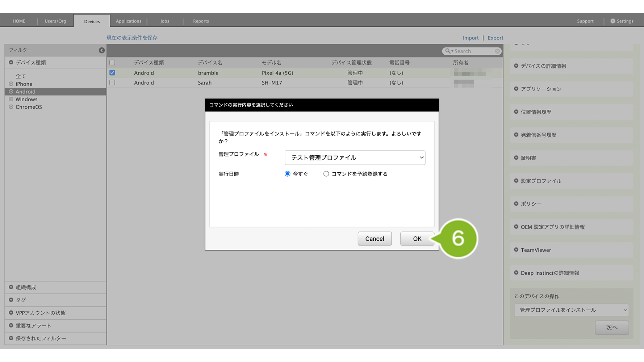644x362 pixels.
Task: Open the Applications tab
Action: coord(129,21)
